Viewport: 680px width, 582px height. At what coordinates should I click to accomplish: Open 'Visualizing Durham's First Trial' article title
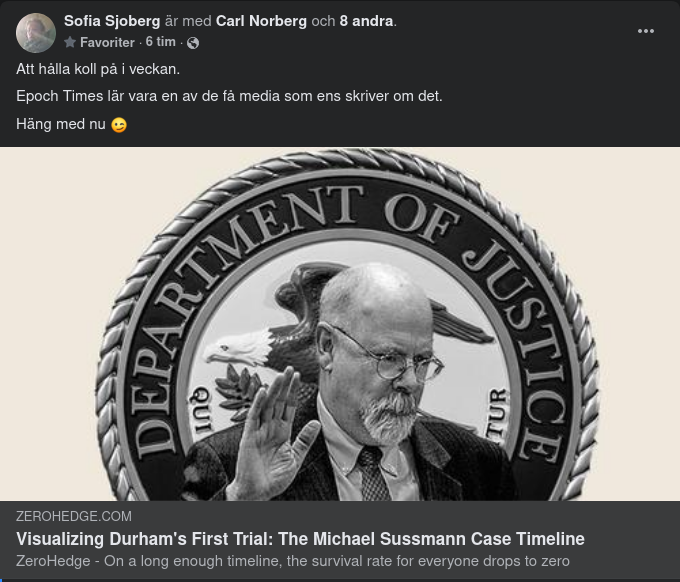[x=300, y=539]
